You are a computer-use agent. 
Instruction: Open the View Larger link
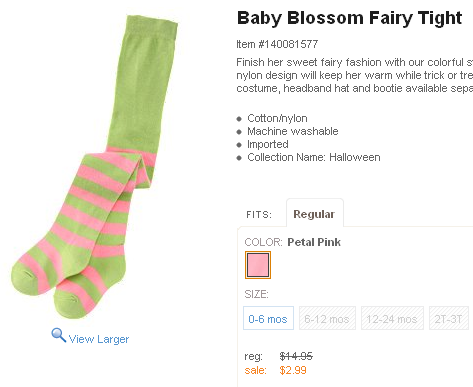[x=99, y=339]
